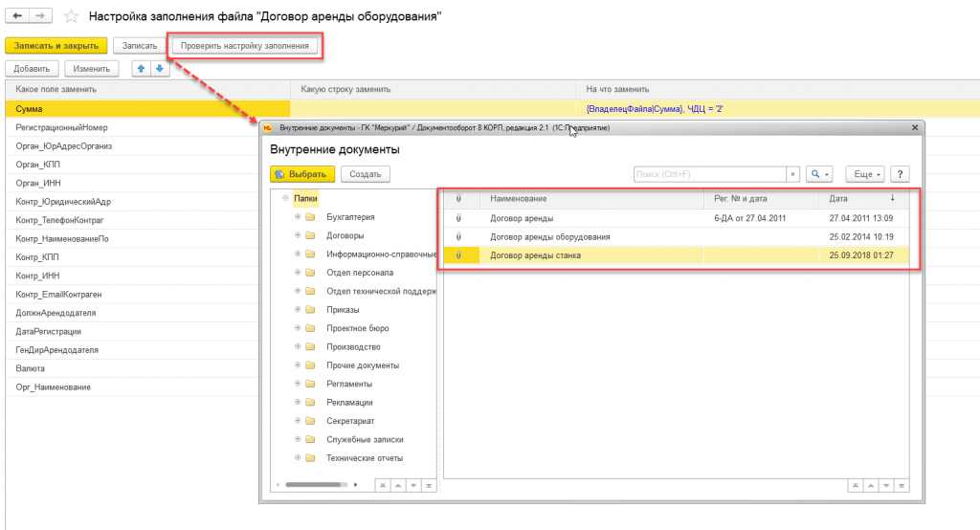Select the Служебные записки folder

click(365, 439)
